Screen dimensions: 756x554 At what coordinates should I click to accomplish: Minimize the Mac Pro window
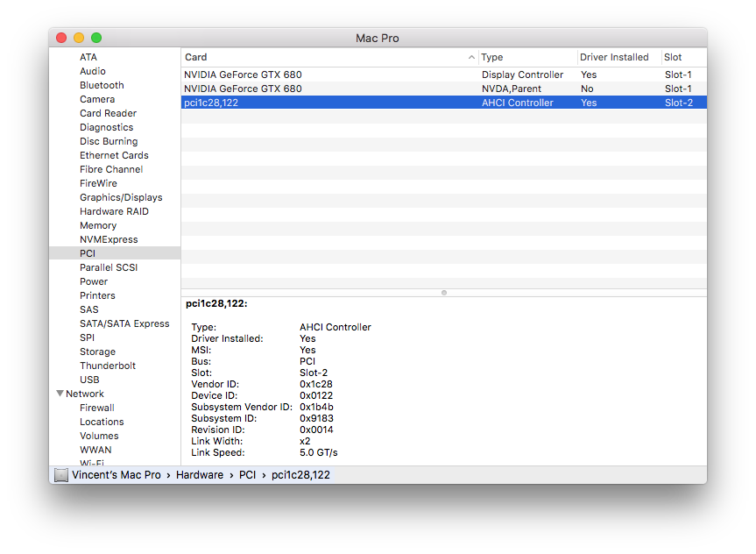(x=79, y=38)
